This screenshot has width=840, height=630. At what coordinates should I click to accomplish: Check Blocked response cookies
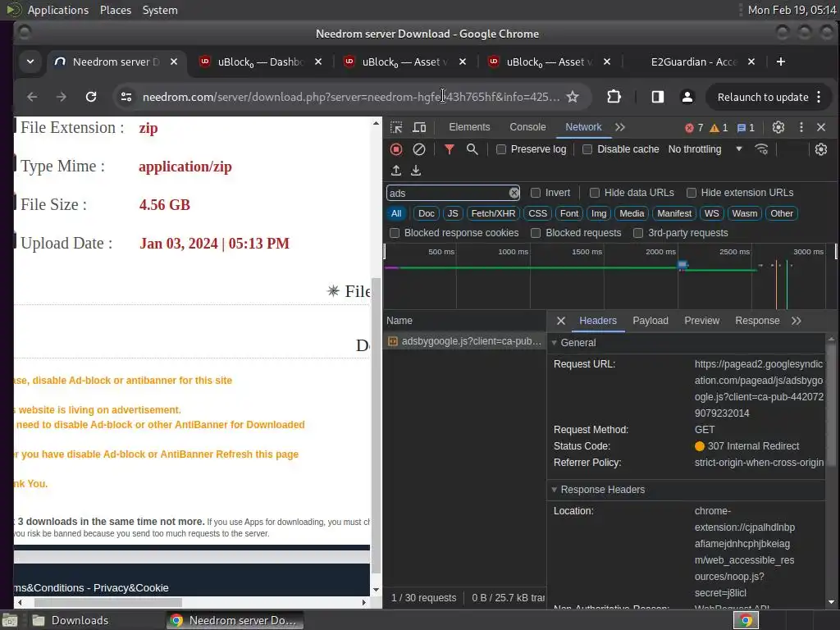click(395, 233)
